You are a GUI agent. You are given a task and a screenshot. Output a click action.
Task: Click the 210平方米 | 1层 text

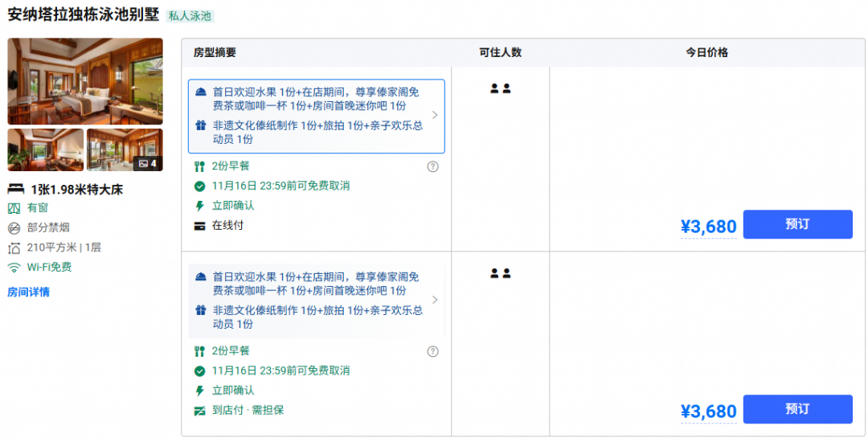pyautogui.click(x=64, y=248)
